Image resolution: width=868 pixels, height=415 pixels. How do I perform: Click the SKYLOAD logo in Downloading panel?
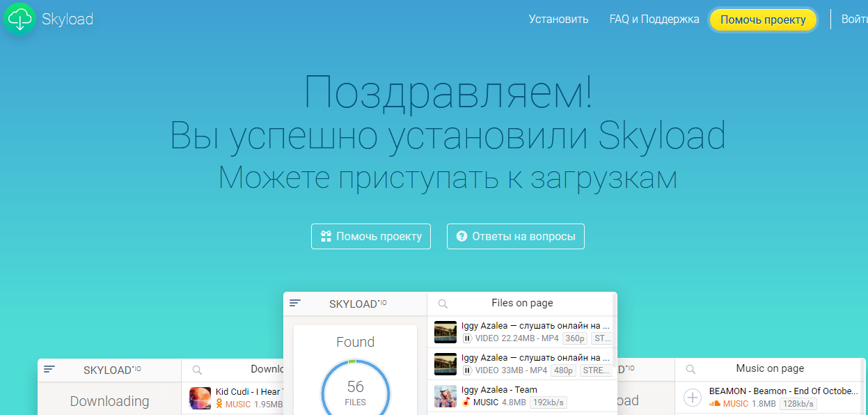pyautogui.click(x=112, y=370)
